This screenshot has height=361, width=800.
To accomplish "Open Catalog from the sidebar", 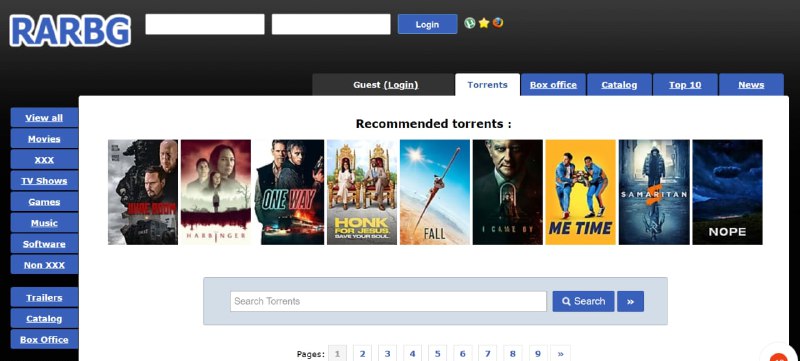I will (x=44, y=318).
